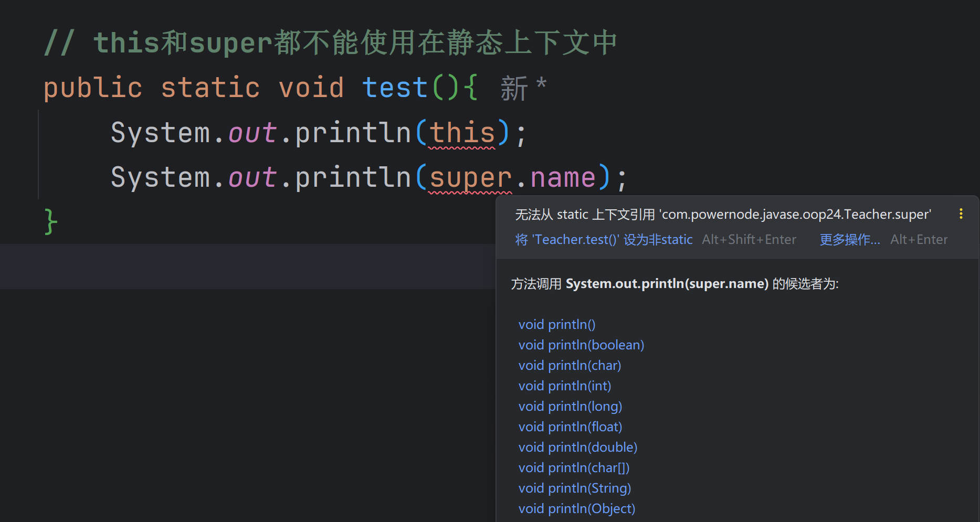Open the 更多操作... more actions link

[x=849, y=240]
